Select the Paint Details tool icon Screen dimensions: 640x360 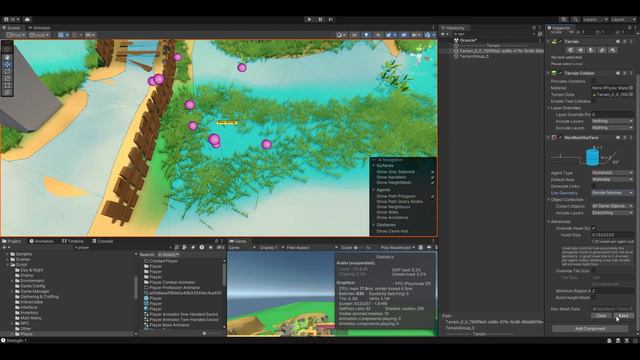pos(602,50)
